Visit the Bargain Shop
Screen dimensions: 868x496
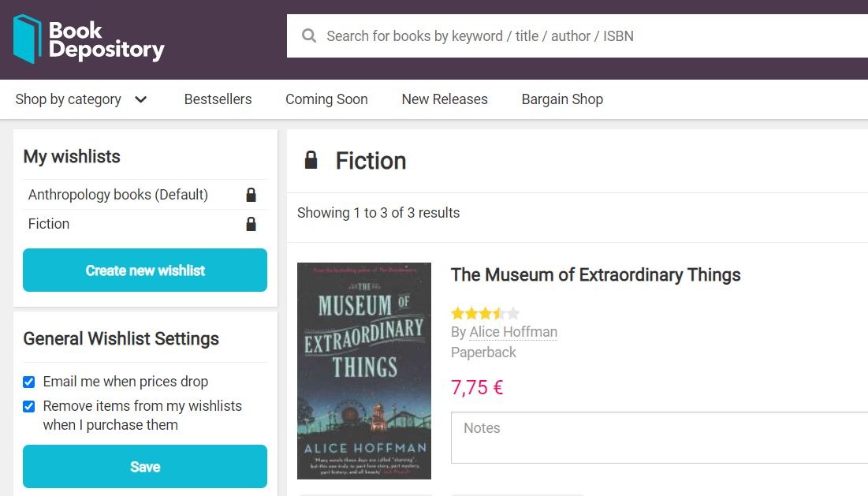point(562,99)
